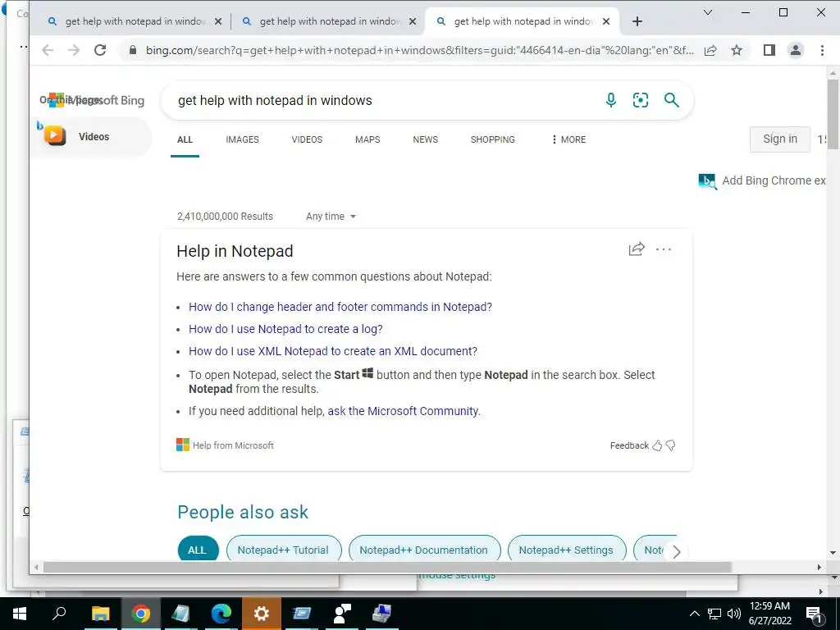Open a new Chrome tab
The width and height of the screenshot is (840, 630).
tap(637, 21)
